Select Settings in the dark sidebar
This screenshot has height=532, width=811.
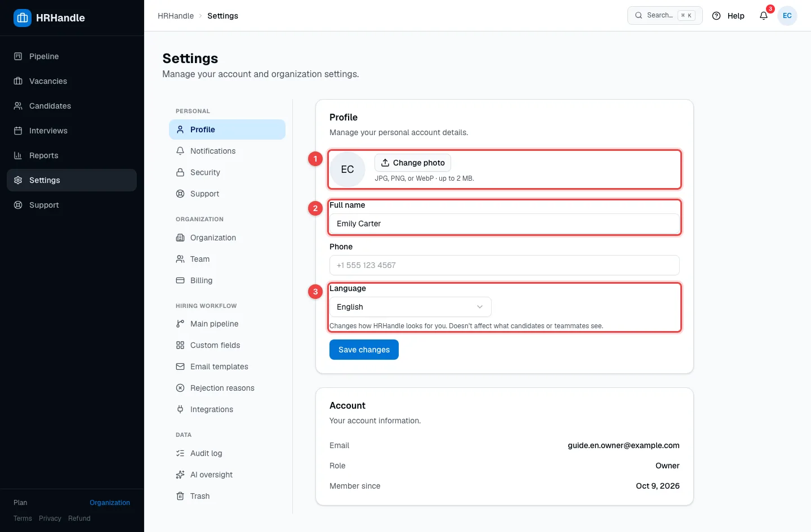pos(72,180)
